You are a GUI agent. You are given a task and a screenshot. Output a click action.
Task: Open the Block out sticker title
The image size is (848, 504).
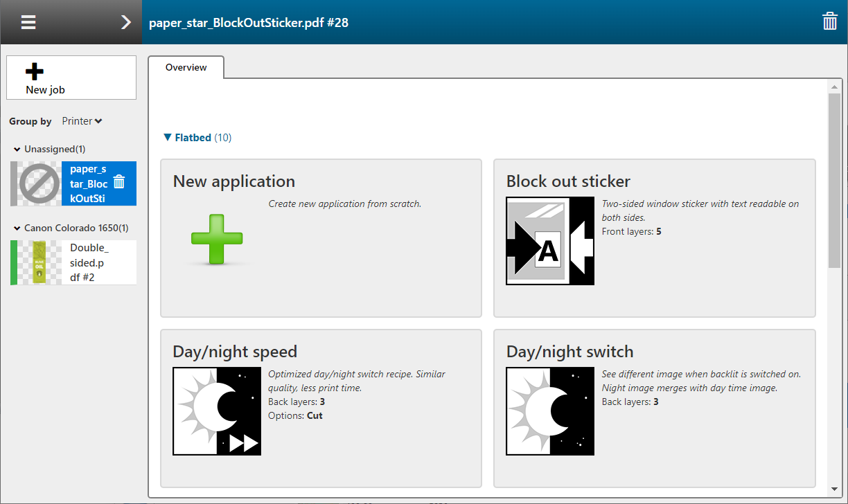click(x=568, y=181)
